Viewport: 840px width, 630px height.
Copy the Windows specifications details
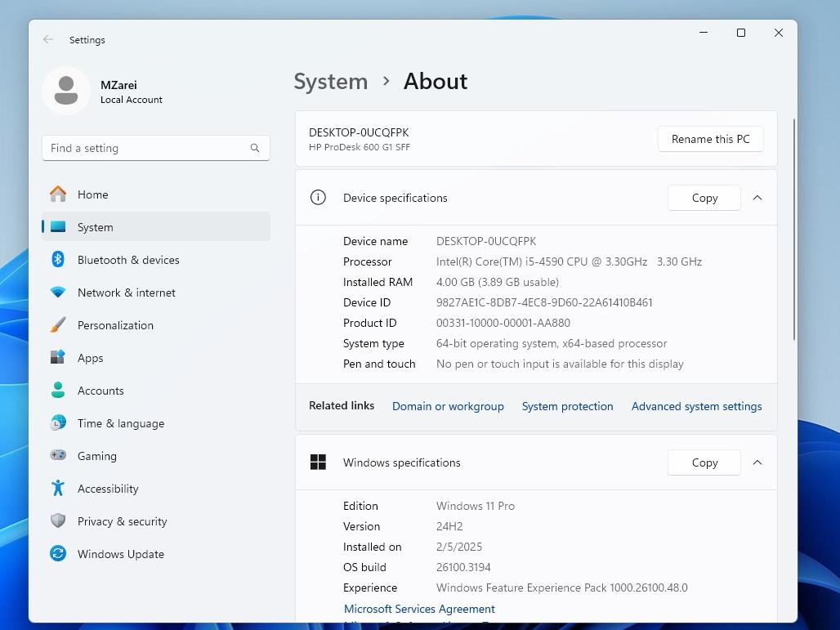704,462
